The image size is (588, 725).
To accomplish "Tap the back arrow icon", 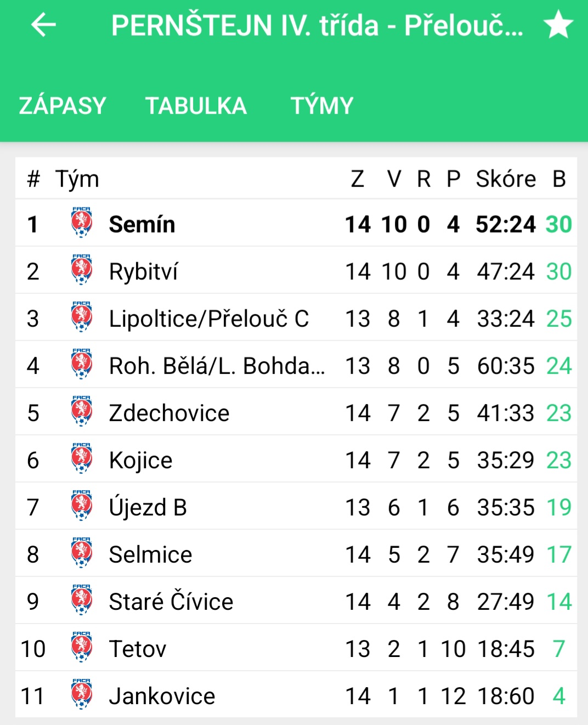I will (43, 25).
